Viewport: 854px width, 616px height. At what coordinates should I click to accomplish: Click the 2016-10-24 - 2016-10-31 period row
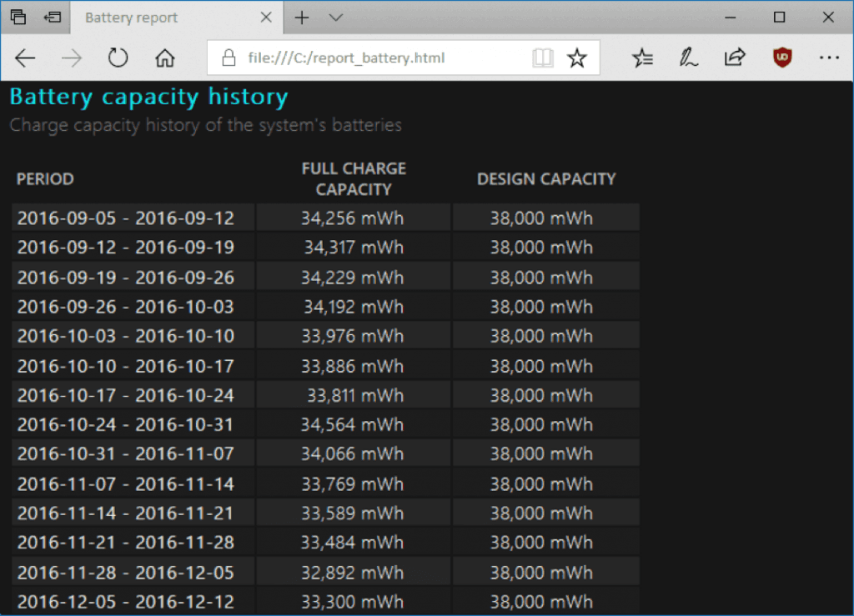click(x=126, y=424)
